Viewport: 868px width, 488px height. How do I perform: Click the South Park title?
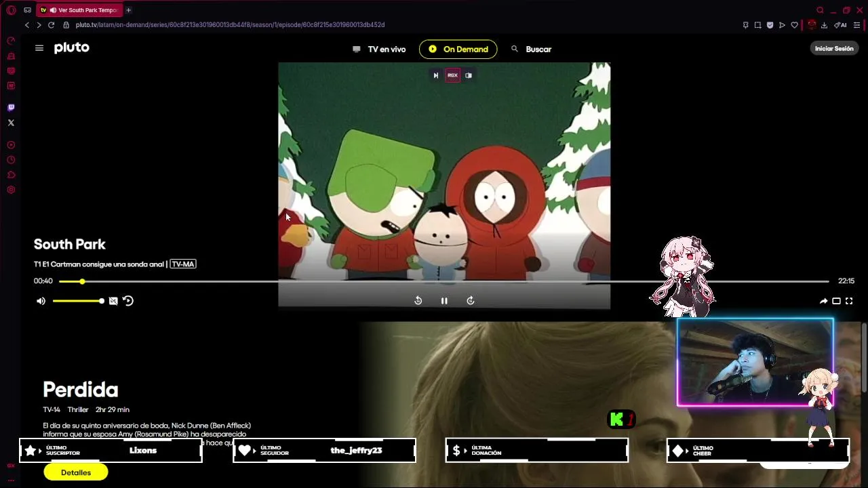(70, 244)
